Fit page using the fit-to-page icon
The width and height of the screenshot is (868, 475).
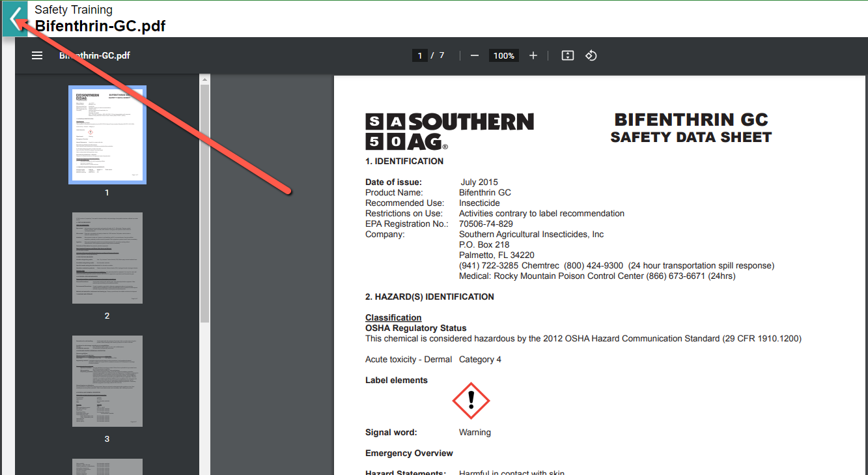point(568,55)
